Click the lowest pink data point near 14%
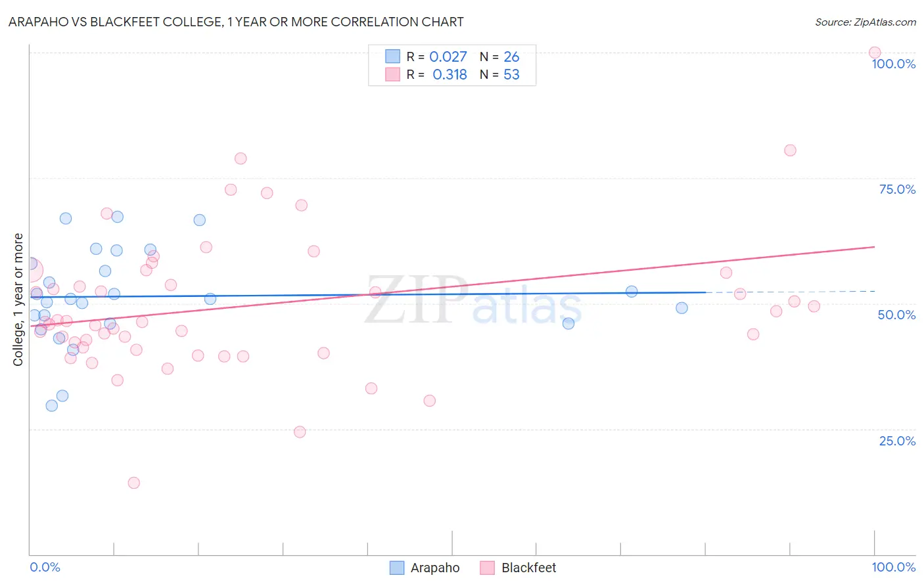This screenshot has height=586, width=924. [134, 483]
